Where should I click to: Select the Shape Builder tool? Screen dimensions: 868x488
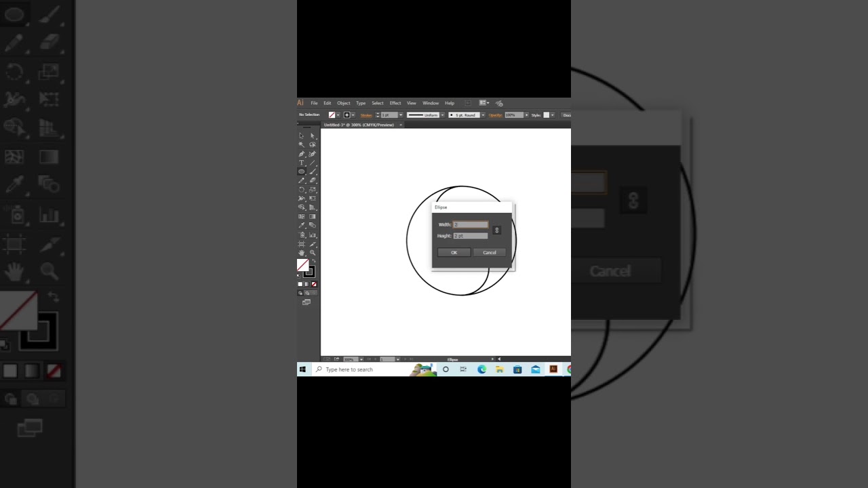click(x=302, y=207)
